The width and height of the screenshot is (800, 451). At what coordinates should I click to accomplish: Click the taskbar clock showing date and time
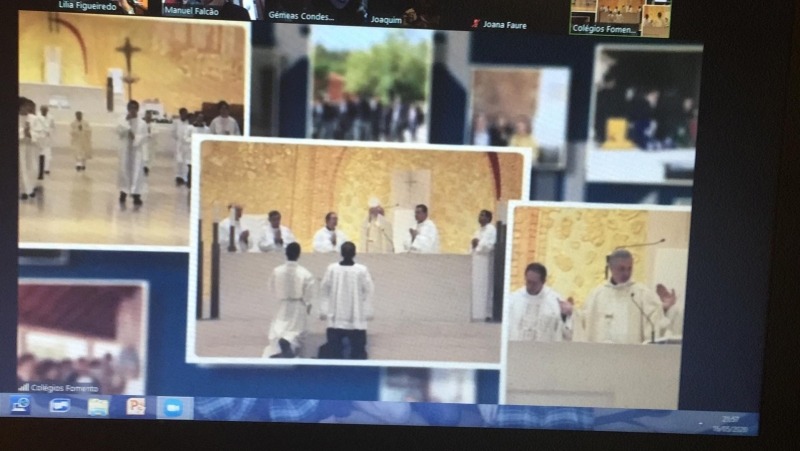pos(730,424)
